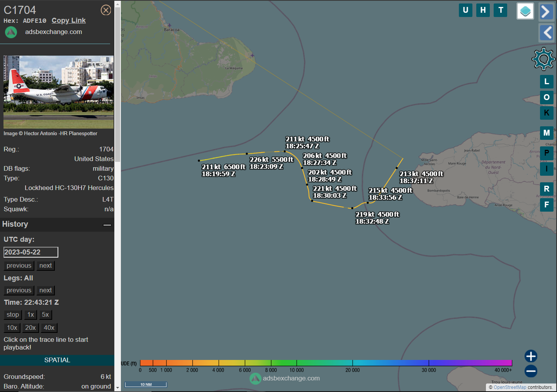Click the aircraft icon near La Máquina
The image size is (557, 392).
tap(252, 55)
